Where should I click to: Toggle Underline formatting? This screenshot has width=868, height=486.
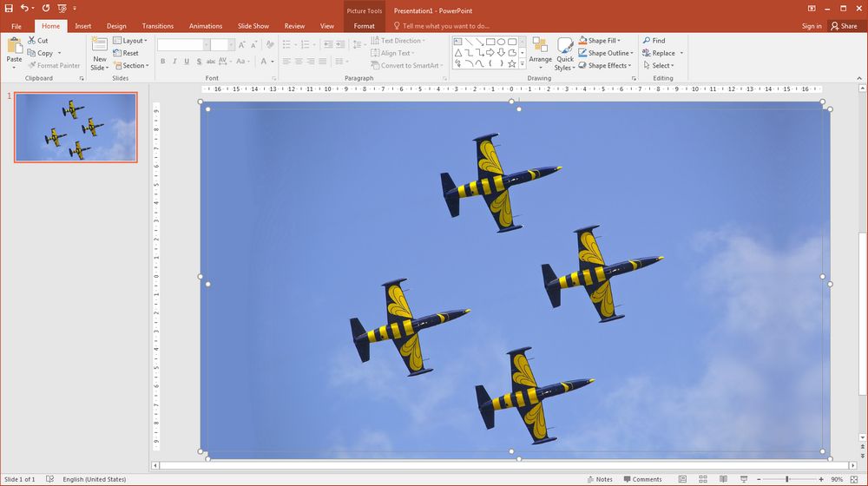click(187, 62)
